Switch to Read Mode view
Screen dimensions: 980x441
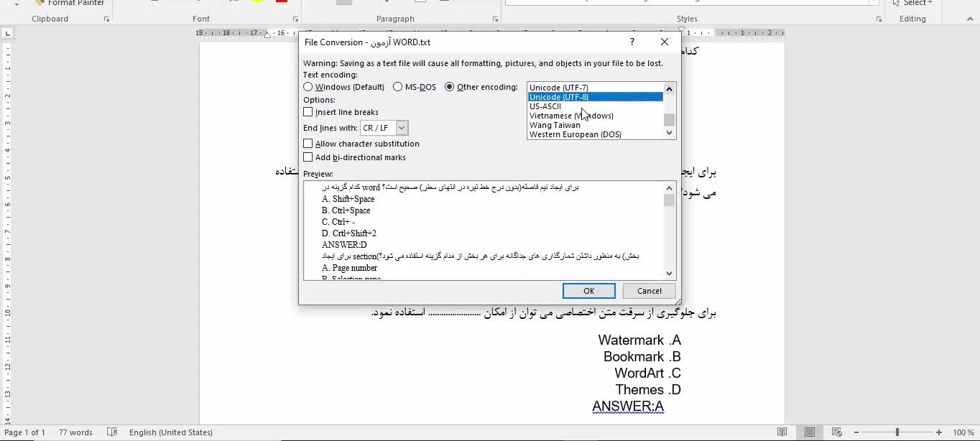pyautogui.click(x=782, y=432)
